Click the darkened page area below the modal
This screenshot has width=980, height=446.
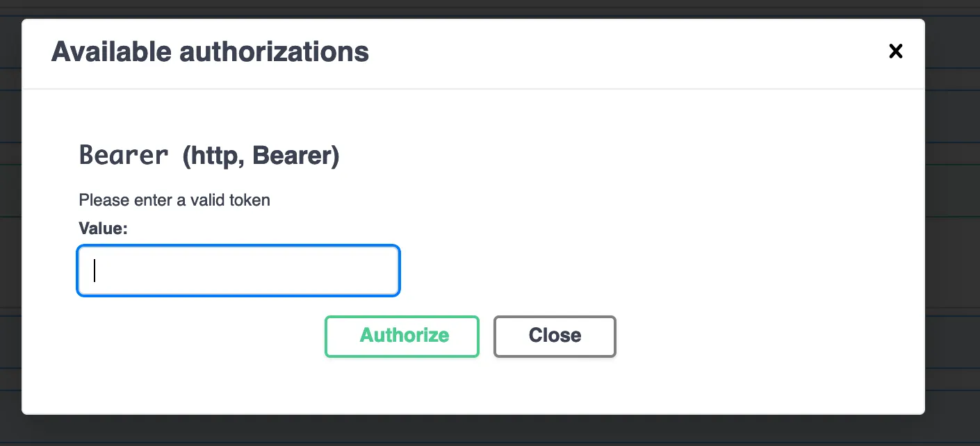pyautogui.click(x=487, y=431)
